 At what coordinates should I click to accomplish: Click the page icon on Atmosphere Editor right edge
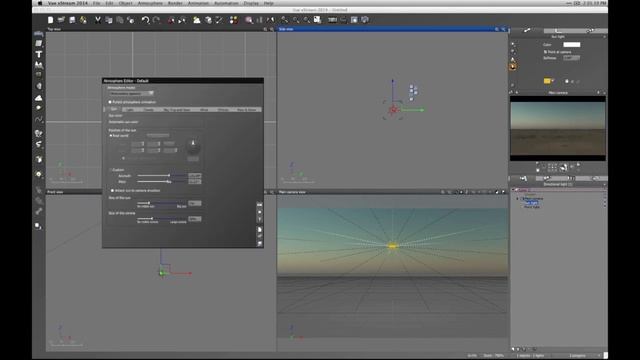[260, 229]
